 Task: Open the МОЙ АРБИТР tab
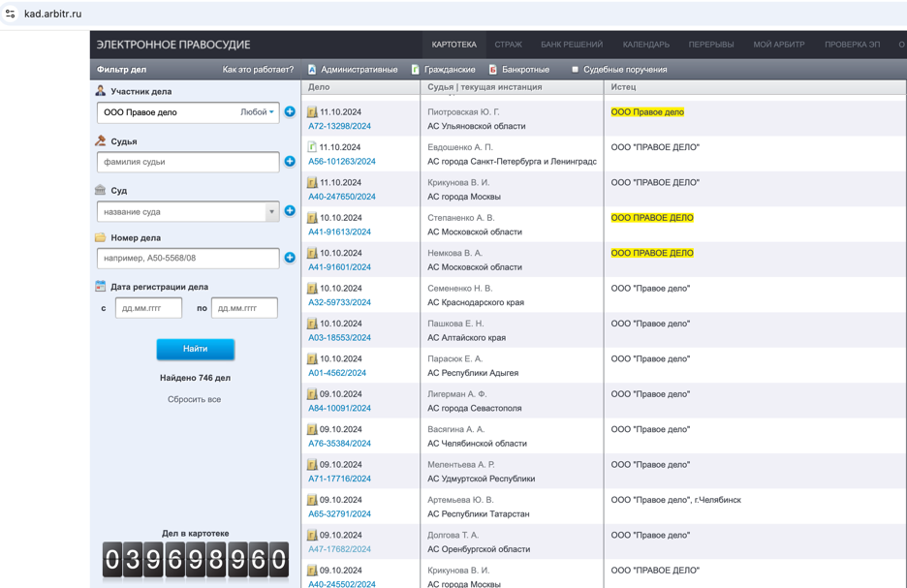click(778, 45)
